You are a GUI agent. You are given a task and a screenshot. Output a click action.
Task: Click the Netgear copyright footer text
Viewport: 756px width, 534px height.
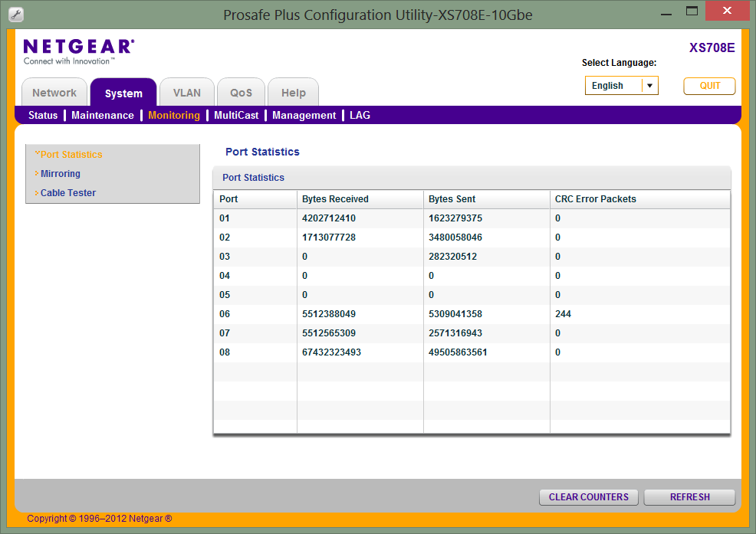[x=100, y=519]
